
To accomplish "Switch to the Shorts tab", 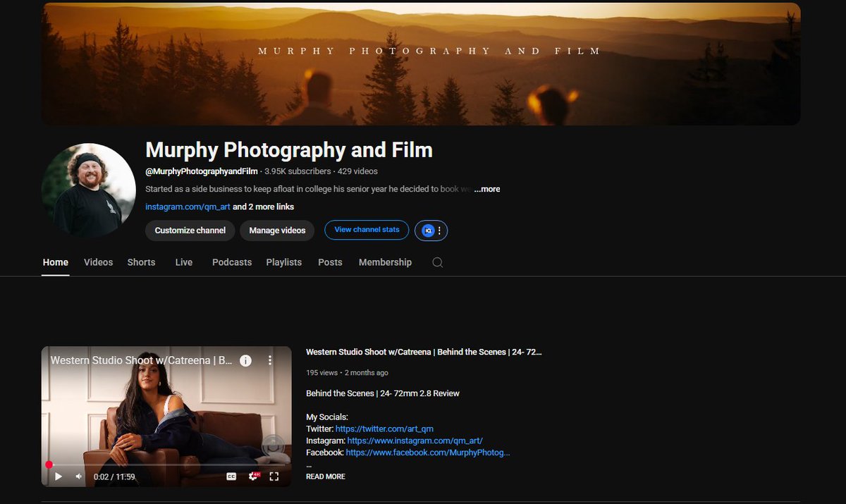I will coord(141,262).
